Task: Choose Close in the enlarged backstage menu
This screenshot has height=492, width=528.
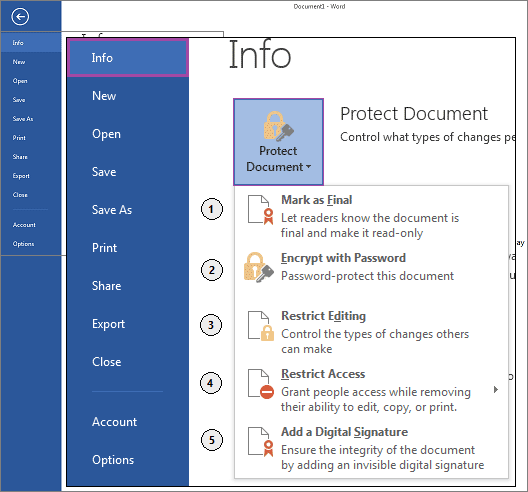Action: click(x=107, y=362)
